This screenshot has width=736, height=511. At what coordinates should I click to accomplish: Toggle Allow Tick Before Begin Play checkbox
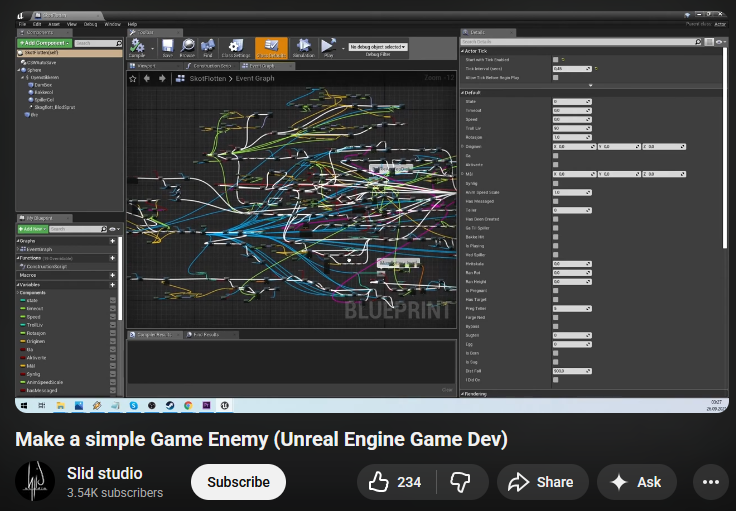click(556, 77)
